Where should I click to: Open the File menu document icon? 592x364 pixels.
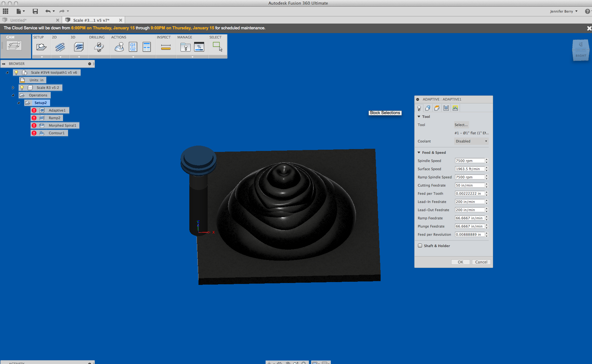click(19, 11)
